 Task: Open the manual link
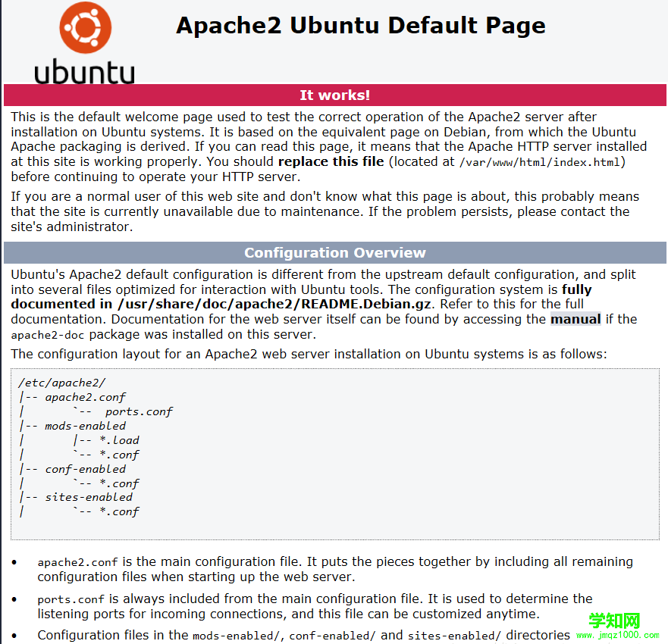pyautogui.click(x=575, y=319)
